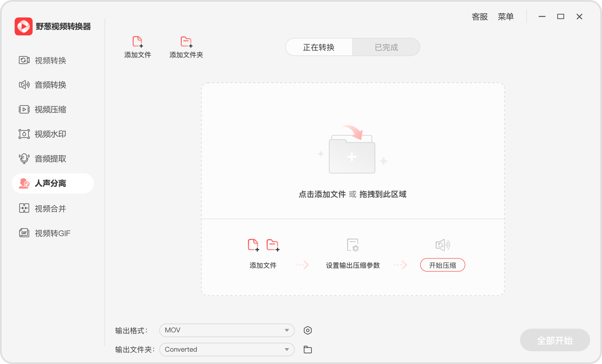Open the 视频转换 sidebar section

(x=50, y=60)
